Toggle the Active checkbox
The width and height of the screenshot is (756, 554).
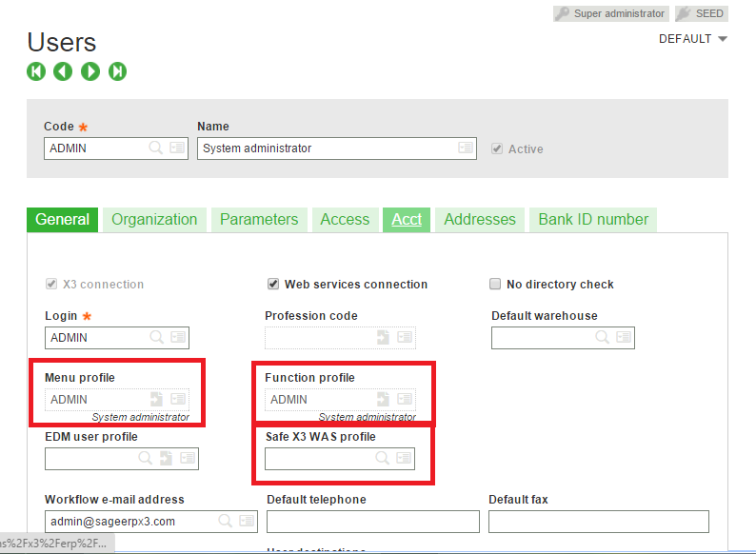[x=497, y=148]
